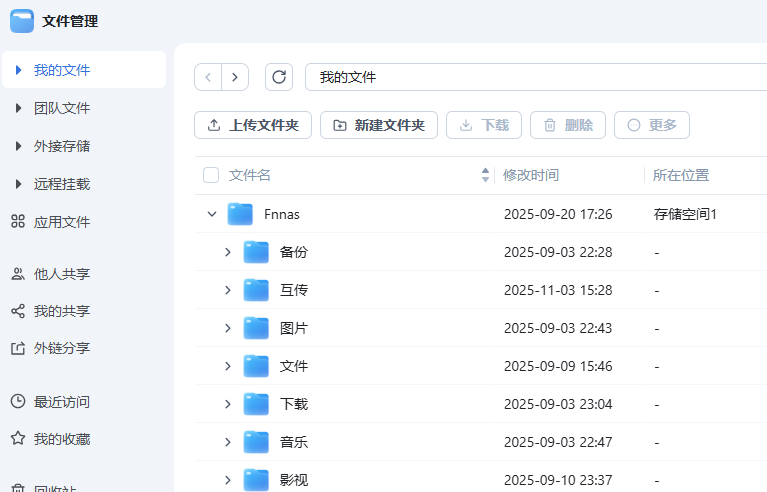Toggle the select-all checkbox in header
This screenshot has width=767, height=492.
(211, 175)
